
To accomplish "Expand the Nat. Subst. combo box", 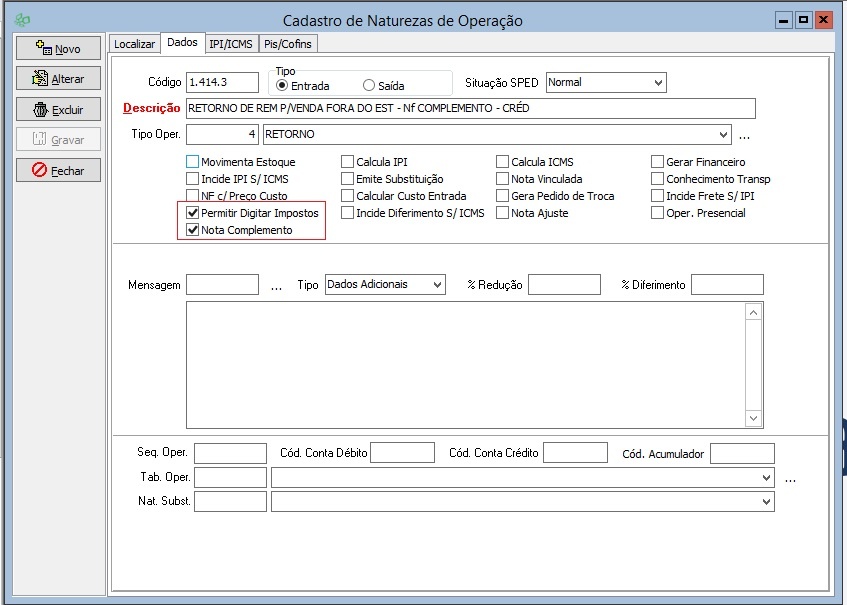I will (766, 501).
